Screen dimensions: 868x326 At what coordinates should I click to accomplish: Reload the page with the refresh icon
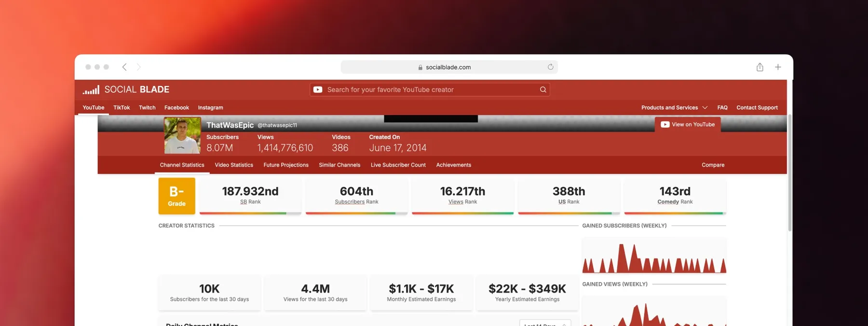coord(550,67)
